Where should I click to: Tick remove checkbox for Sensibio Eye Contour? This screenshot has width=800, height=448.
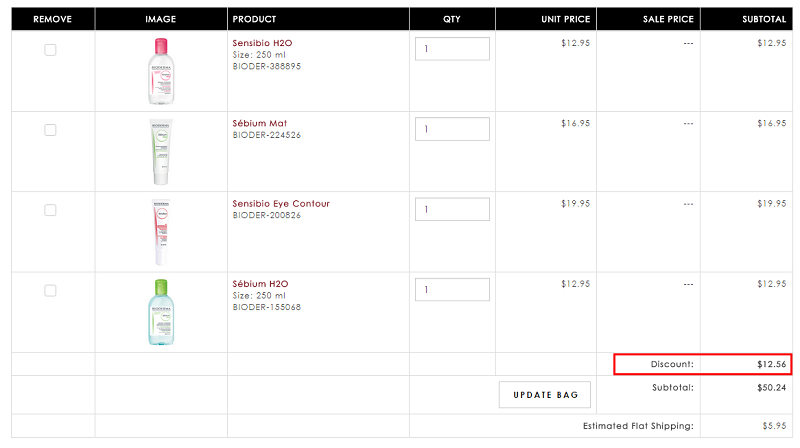[50, 210]
